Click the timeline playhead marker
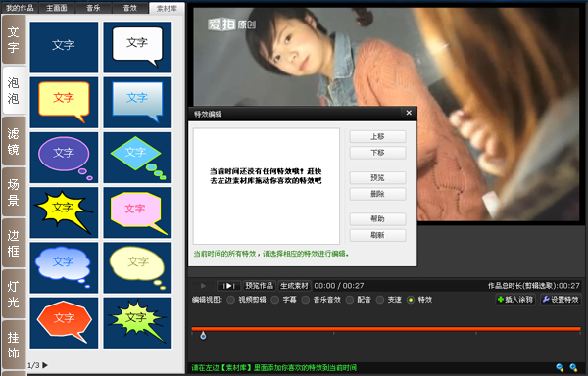This screenshot has width=588, height=376. tap(203, 335)
